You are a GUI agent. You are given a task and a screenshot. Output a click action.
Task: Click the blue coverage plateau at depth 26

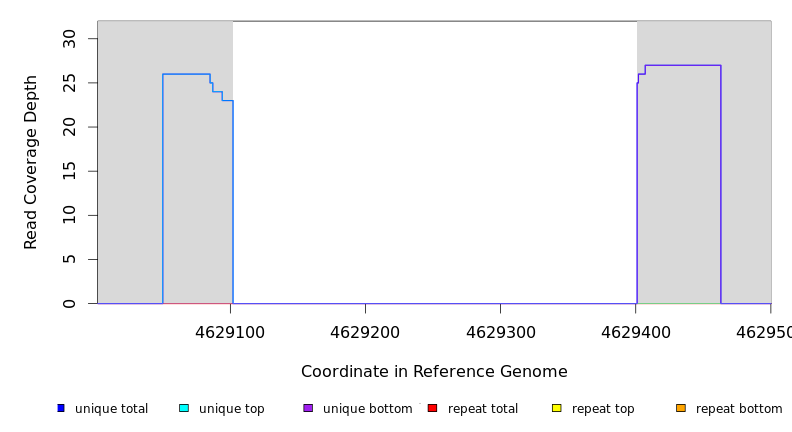(x=186, y=74)
